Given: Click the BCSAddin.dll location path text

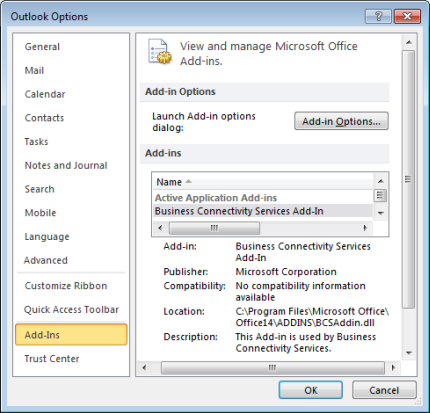Looking at the screenshot, I should 312,317.
